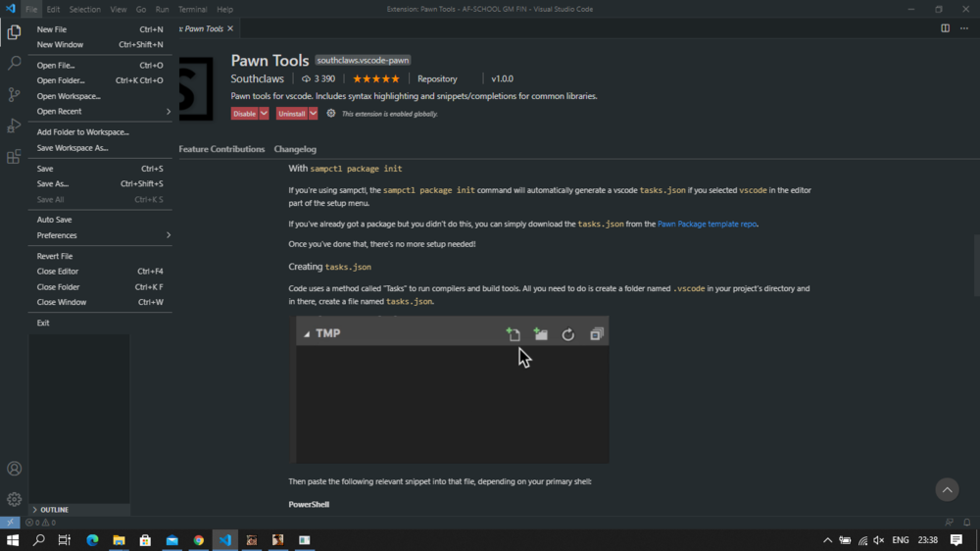980x551 pixels.
Task: Click the Southclaws publisher name
Action: pos(257,78)
